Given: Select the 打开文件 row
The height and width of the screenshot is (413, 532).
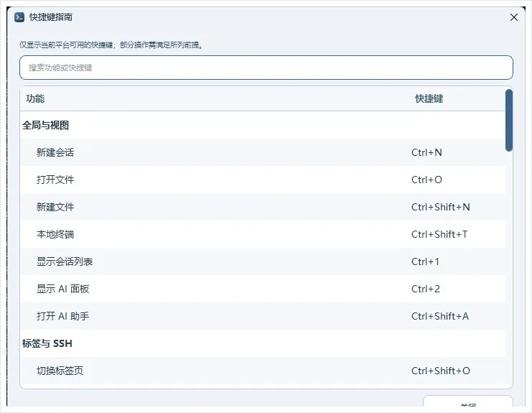Looking at the screenshot, I should tap(263, 180).
